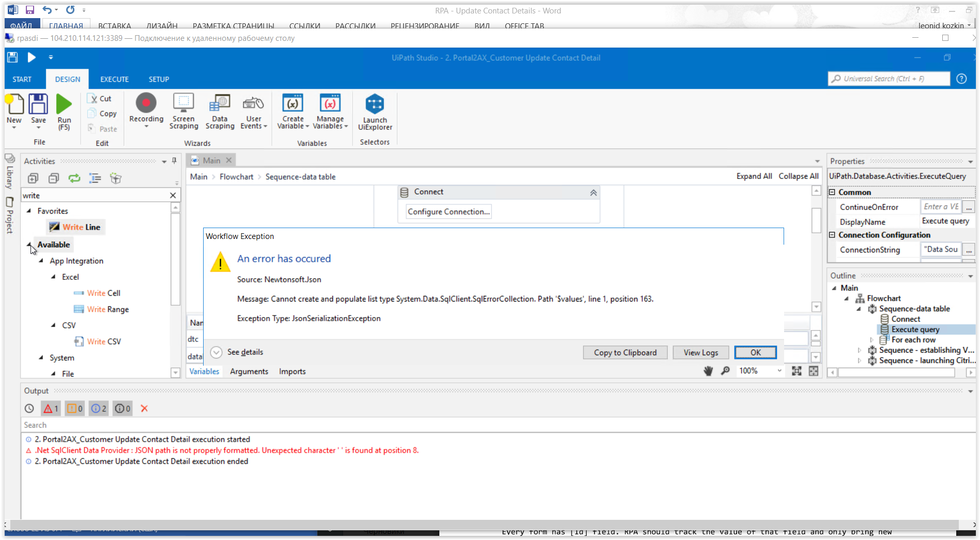980x540 pixels.
Task: Focus the Universal Search box
Action: [889, 79]
